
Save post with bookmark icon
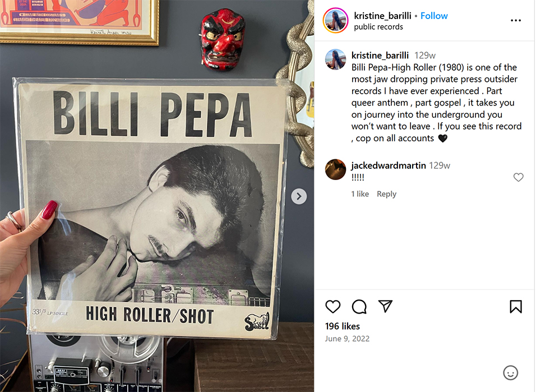[516, 306]
